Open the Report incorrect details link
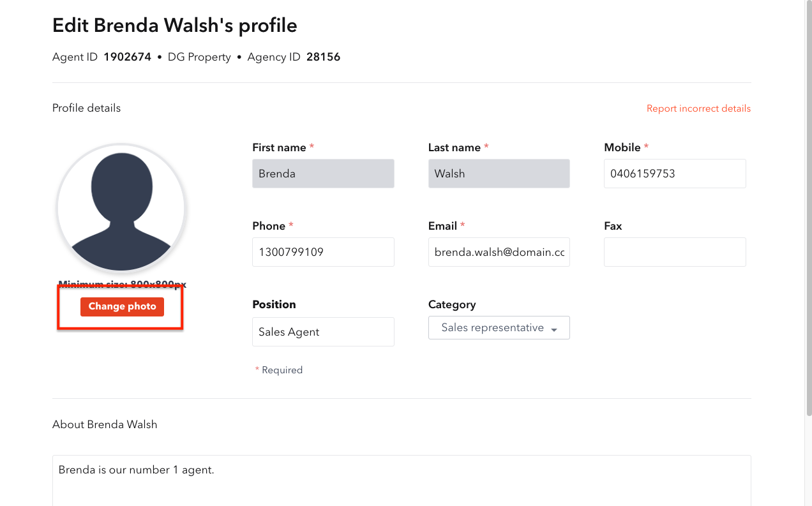This screenshot has width=812, height=506. click(698, 108)
